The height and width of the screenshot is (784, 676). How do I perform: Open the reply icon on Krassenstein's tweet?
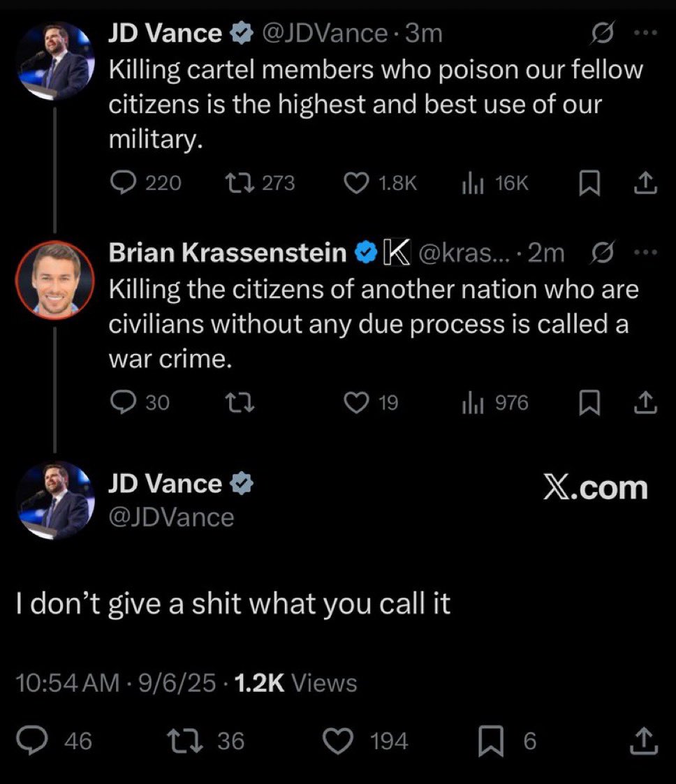point(124,401)
